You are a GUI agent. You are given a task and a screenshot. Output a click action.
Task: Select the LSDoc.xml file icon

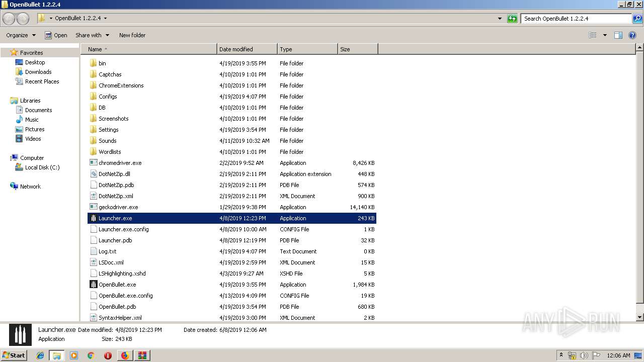pyautogui.click(x=93, y=262)
